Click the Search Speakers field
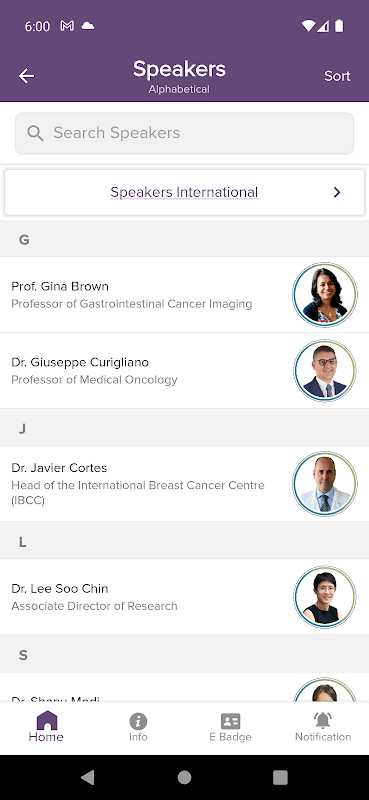Screen dimensions: 369x800 [x=184, y=133]
